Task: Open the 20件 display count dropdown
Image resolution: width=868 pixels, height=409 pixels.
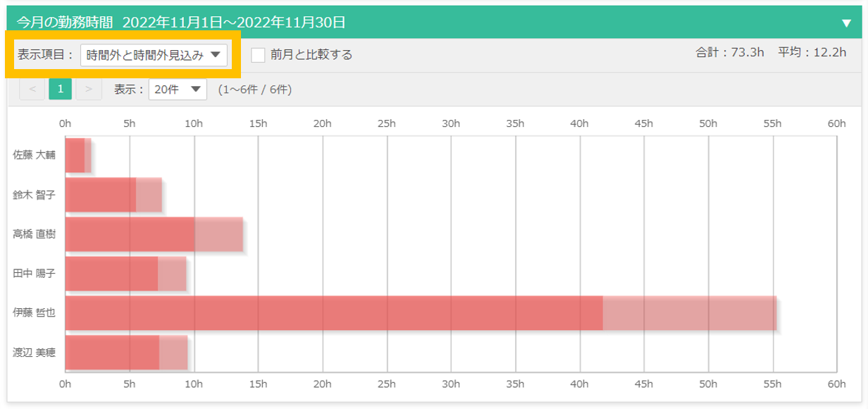Action: pyautogui.click(x=178, y=90)
